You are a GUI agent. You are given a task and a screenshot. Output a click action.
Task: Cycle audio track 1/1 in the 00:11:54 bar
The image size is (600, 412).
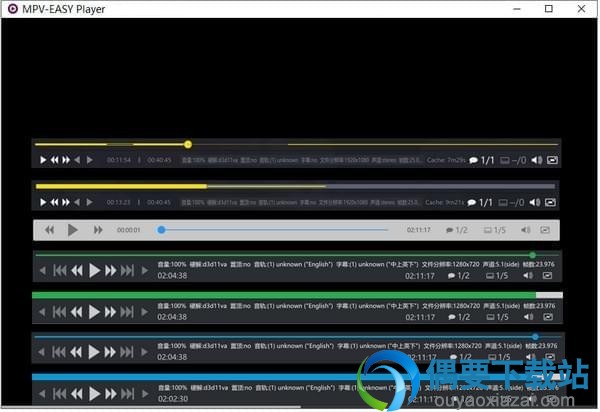(x=482, y=160)
